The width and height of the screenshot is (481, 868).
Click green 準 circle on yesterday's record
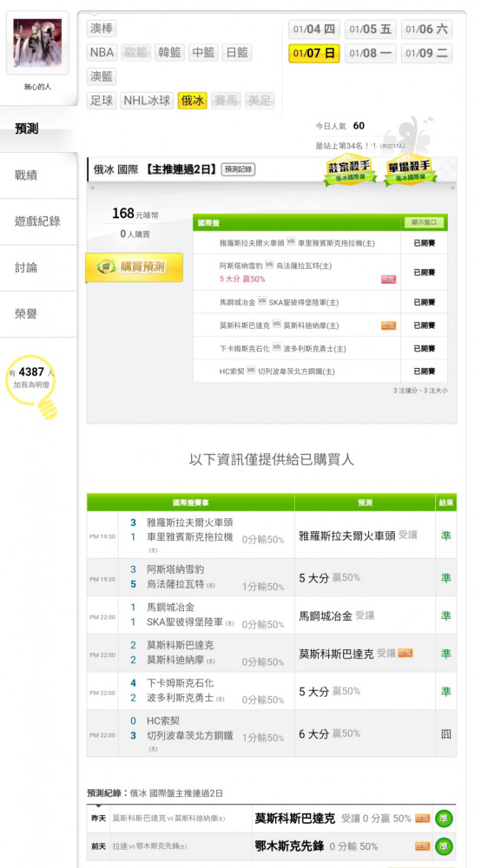(x=444, y=819)
